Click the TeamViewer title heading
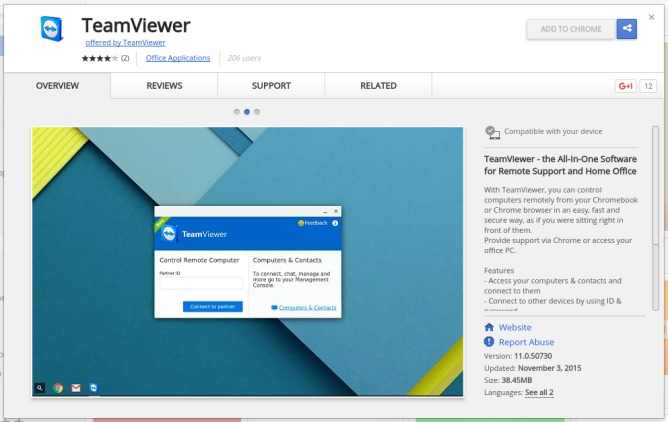This screenshot has width=668, height=422. point(136,26)
